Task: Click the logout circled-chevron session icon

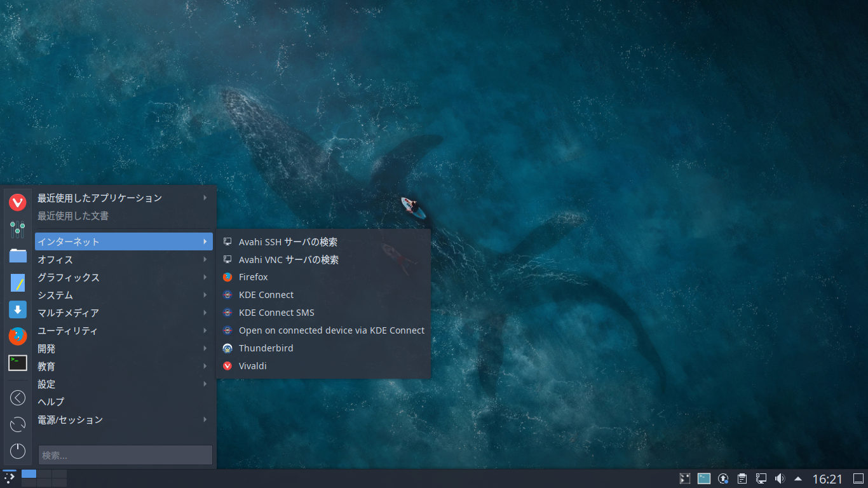Action: pyautogui.click(x=18, y=398)
